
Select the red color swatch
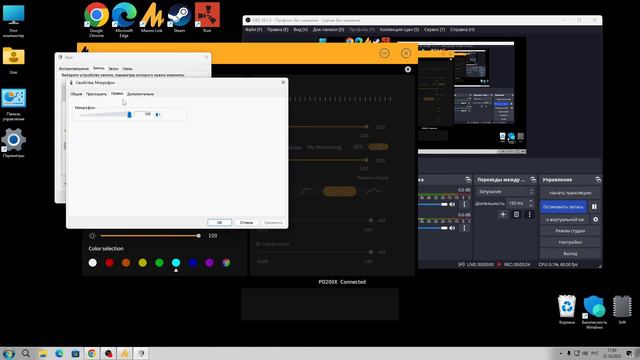(x=109, y=262)
